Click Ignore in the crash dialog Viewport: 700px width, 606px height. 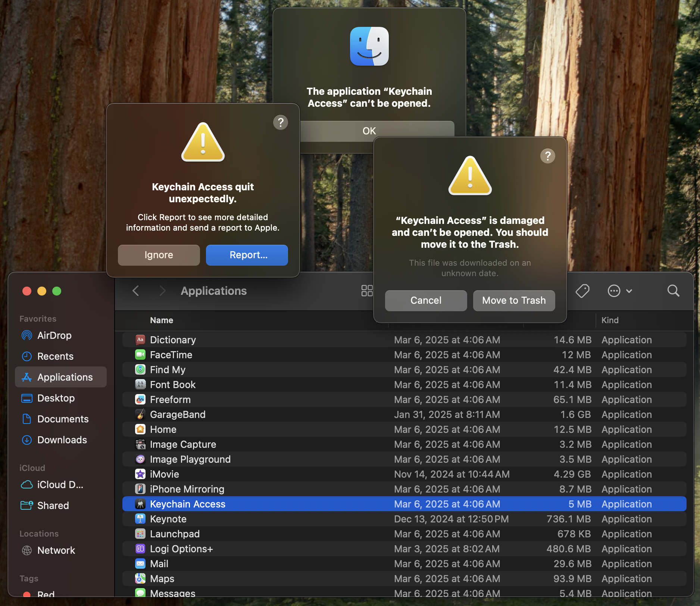pos(159,255)
